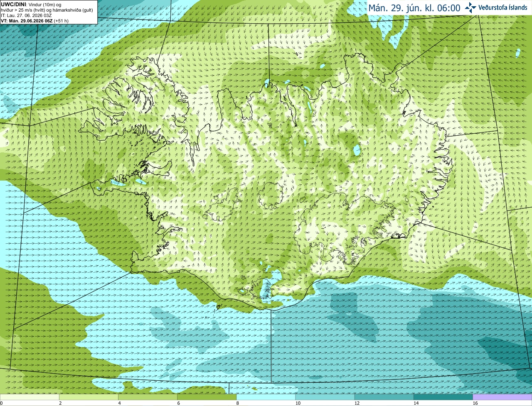Screen dimensions: 532x406
Task: Click the Hofsjökull glacier outline in central Iceland
Action: click(x=270, y=196)
